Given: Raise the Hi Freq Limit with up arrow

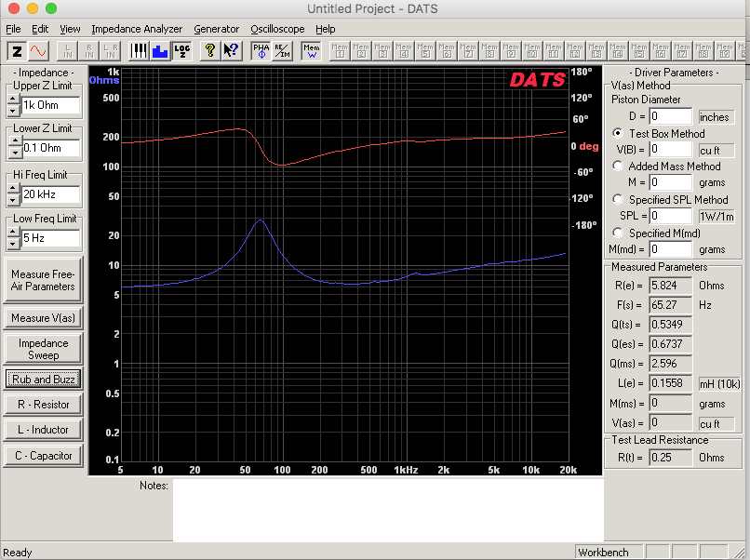Looking at the screenshot, I should click(13, 189).
